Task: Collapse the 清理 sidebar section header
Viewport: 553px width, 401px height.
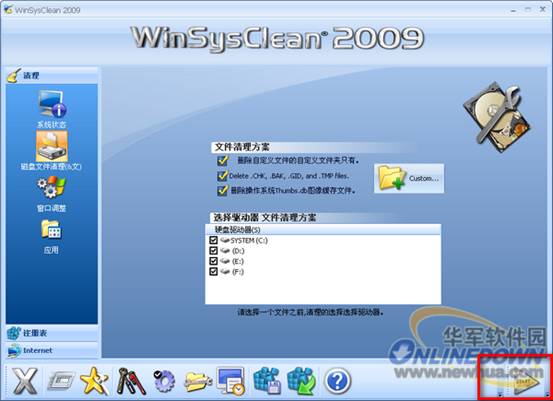Action: 52,75
